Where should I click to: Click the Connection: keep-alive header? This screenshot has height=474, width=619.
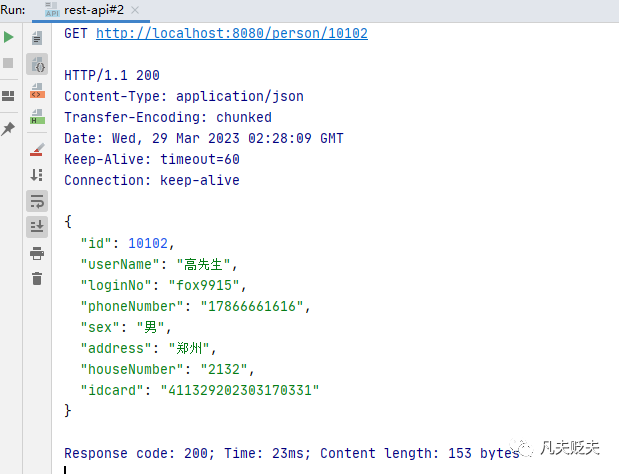pos(152,180)
